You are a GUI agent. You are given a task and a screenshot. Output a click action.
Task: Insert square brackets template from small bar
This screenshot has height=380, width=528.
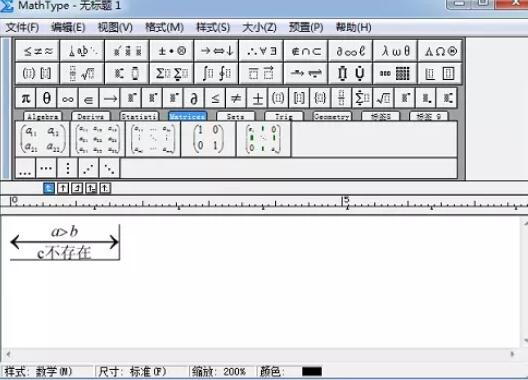(x=299, y=98)
